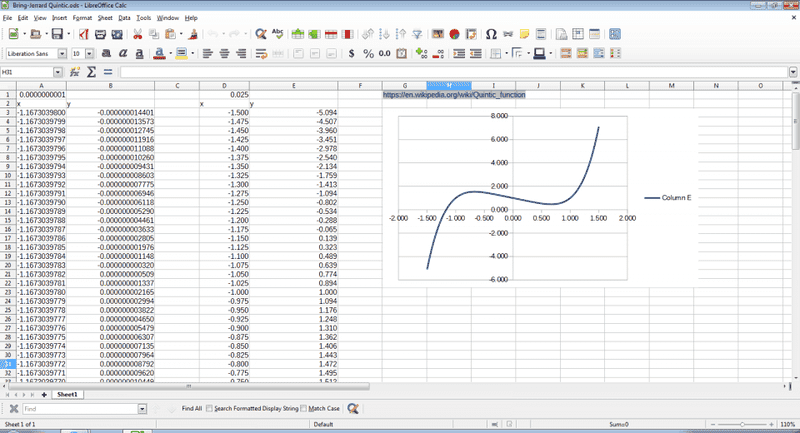This screenshot has height=433, width=800.
Task: Click the Save document icon
Action: coord(57,34)
